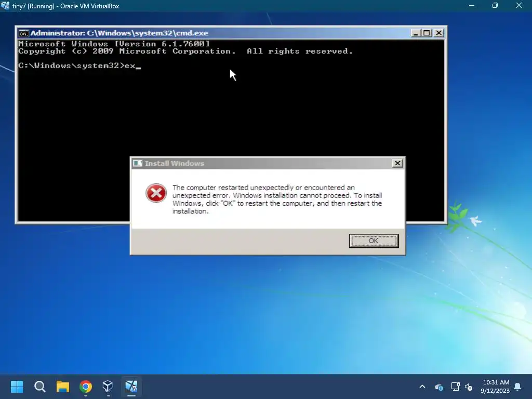Image resolution: width=532 pixels, height=399 pixels.
Task: Click the Install Windows dialog title text
Action: tap(175, 163)
